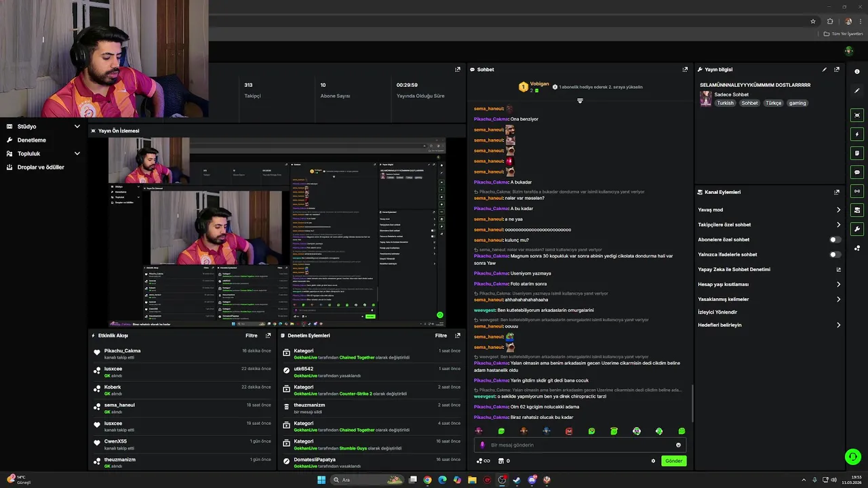Click Pikachu_Cakma in Etkinlik Akışı list
Screen dimensions: 868x488
click(123, 351)
